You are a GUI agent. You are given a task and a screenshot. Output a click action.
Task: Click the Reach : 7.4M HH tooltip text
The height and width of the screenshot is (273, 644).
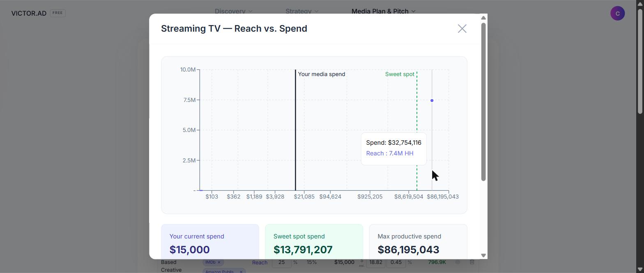390,153
